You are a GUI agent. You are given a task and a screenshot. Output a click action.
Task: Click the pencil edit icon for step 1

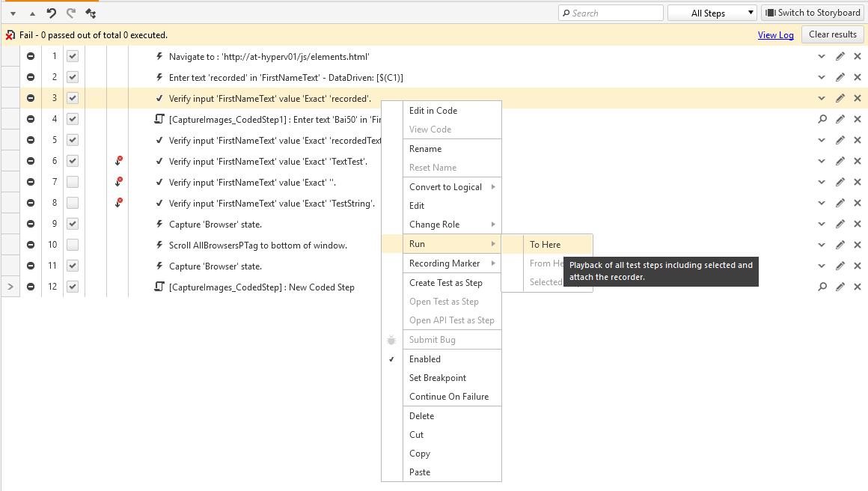coord(840,56)
